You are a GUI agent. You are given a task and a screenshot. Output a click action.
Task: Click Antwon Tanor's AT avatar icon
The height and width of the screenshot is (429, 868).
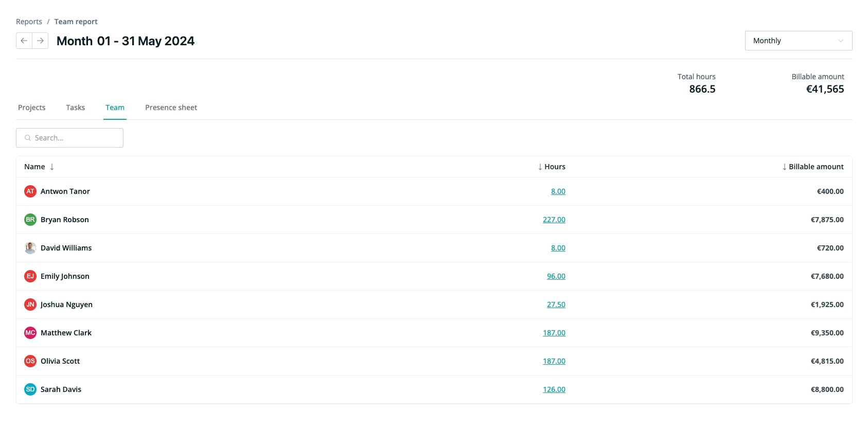(30, 191)
